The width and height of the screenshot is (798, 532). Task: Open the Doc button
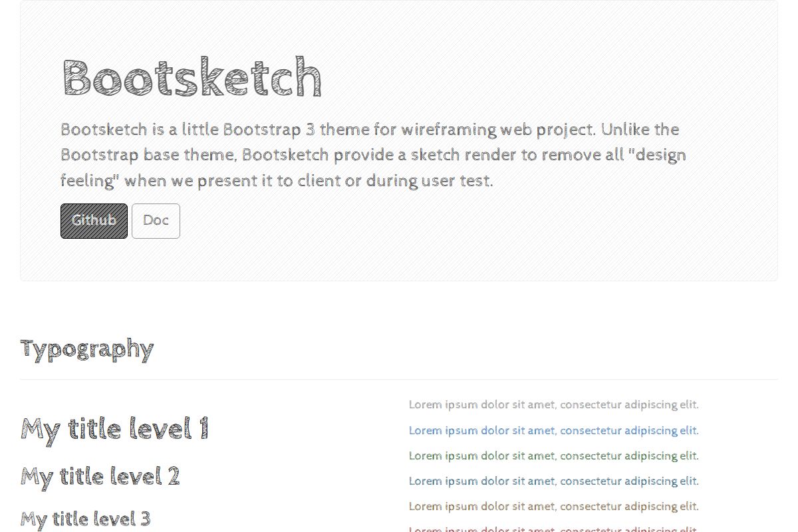[x=156, y=221]
